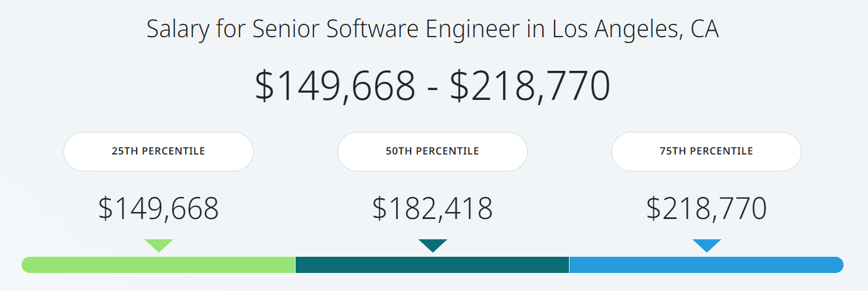The image size is (868, 291).
Task: Click the high-end $218,770 in the headline range
Action: pos(530,86)
